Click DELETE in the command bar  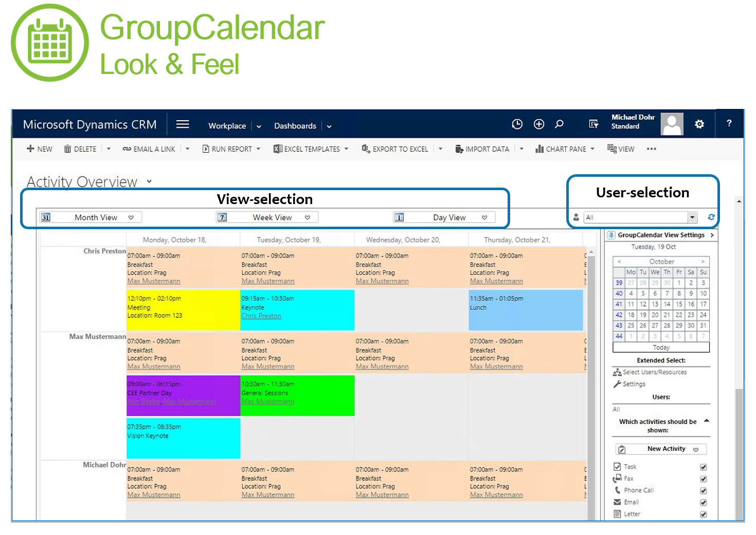(80, 149)
